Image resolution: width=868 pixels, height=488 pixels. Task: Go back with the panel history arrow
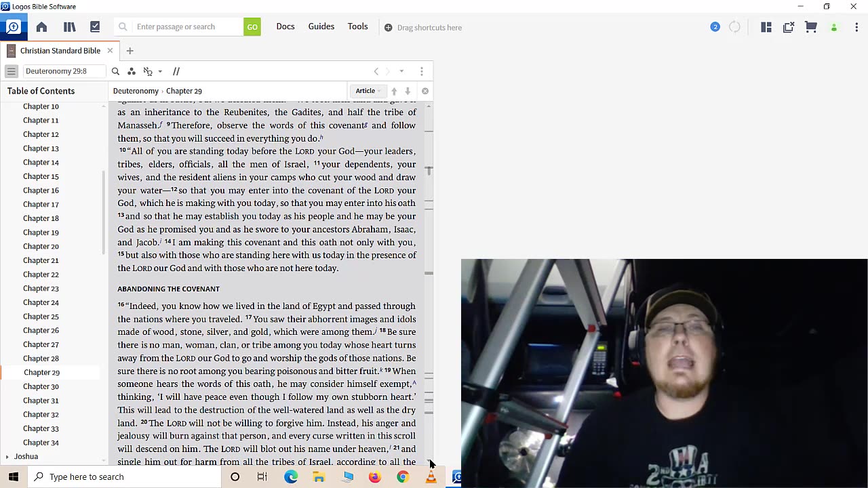pos(376,71)
